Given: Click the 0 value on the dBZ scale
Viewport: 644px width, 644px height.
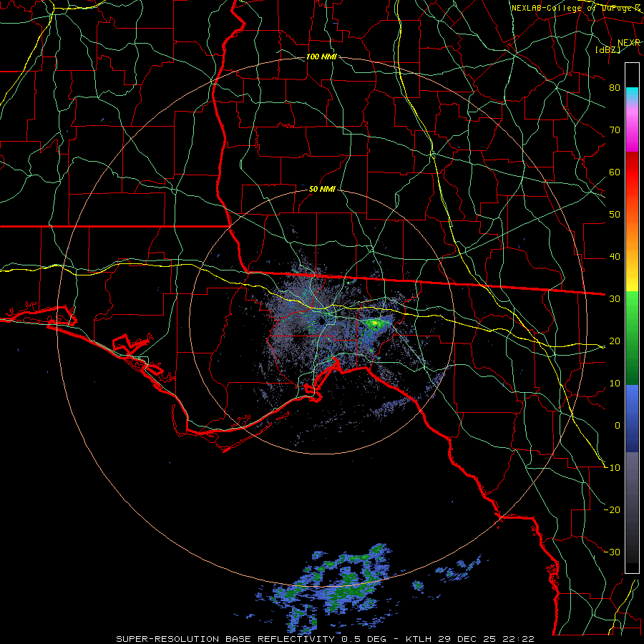Looking at the screenshot, I should coord(618,426).
